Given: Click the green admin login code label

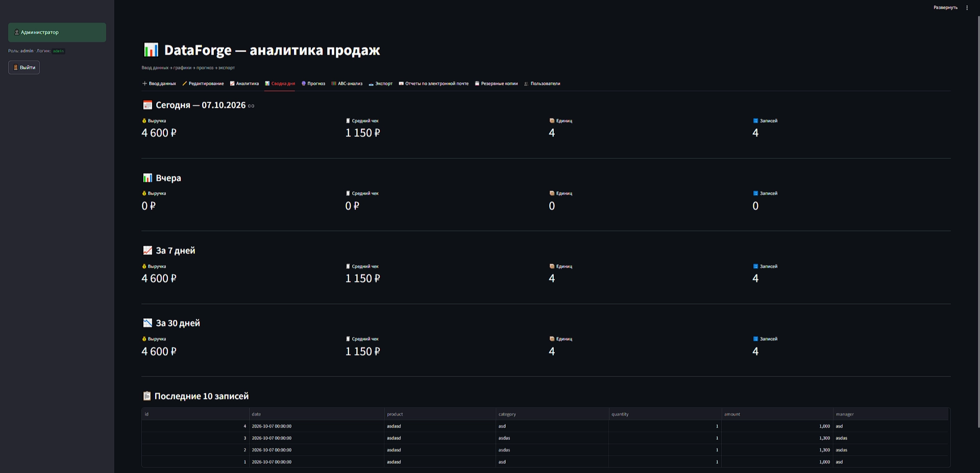Looking at the screenshot, I should (58, 51).
